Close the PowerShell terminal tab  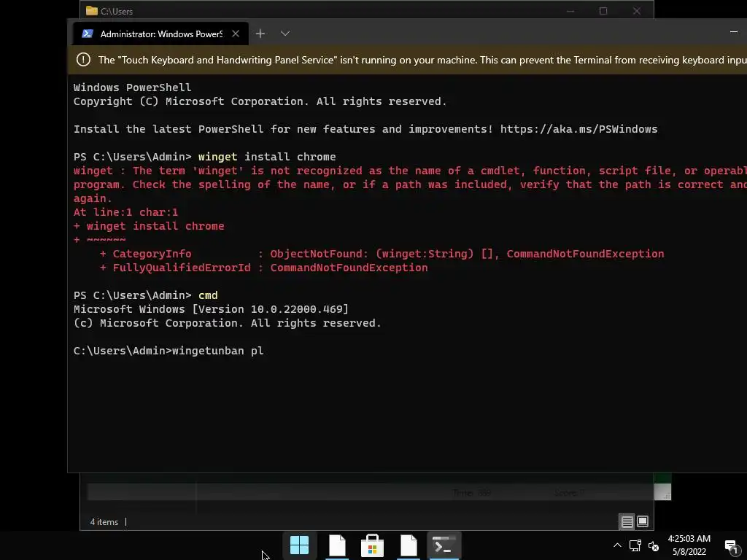click(236, 34)
